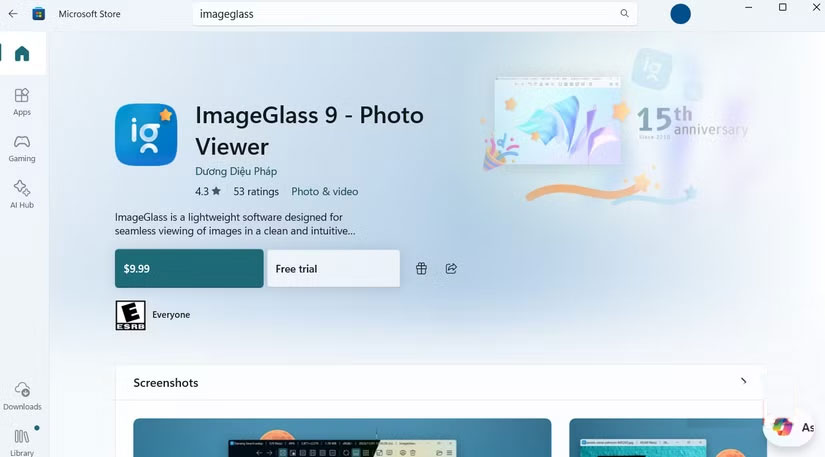Open the Library sidebar section
825x457 pixels.
click(22, 442)
